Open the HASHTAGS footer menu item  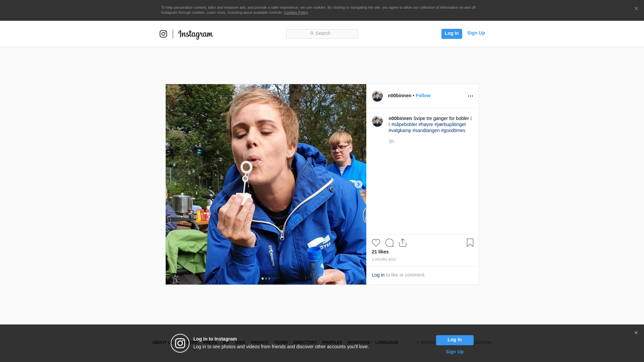pos(359,343)
